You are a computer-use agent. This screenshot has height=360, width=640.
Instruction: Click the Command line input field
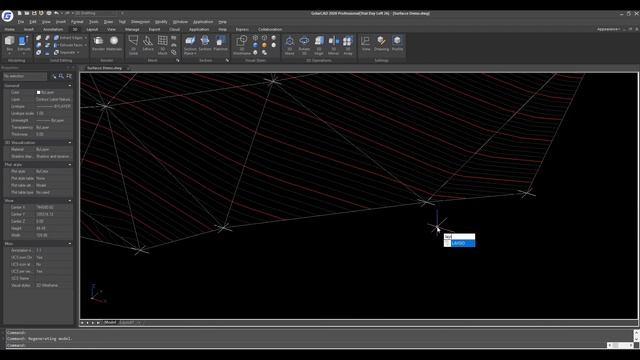tap(306, 345)
